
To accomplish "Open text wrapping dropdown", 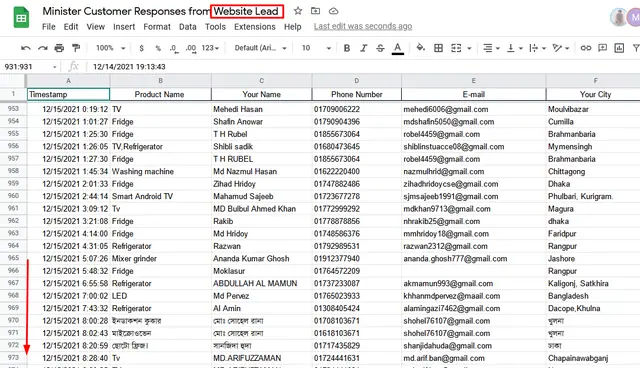I will [x=537, y=48].
